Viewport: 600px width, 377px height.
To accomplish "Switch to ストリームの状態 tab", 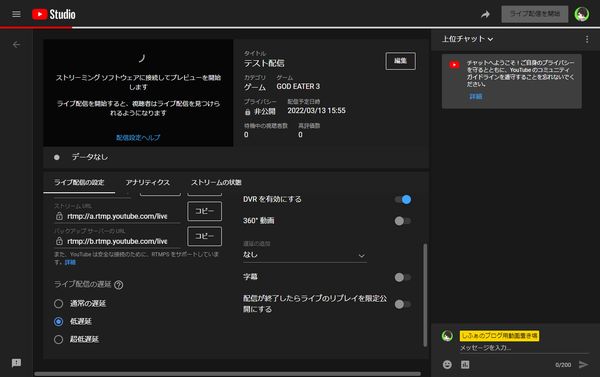I will pos(216,183).
